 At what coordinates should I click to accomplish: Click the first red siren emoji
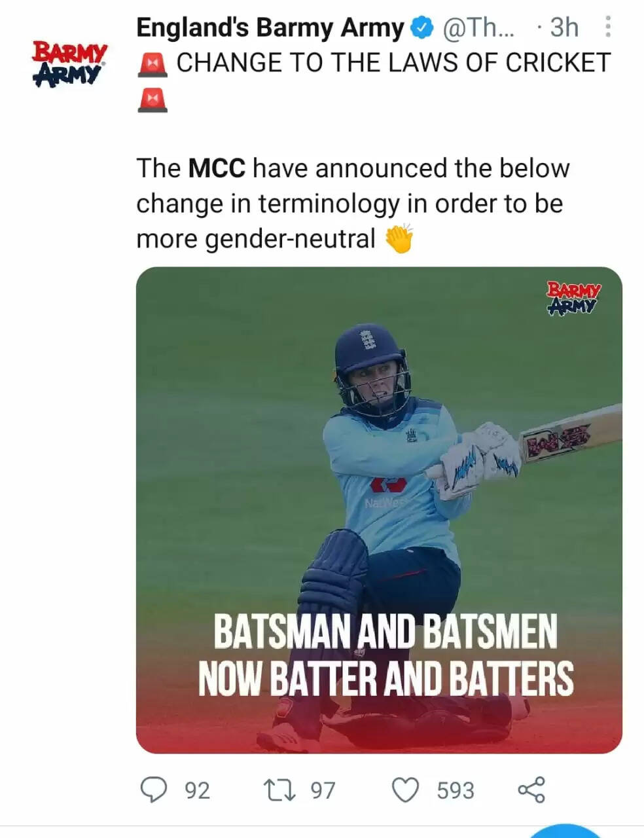pos(152,64)
